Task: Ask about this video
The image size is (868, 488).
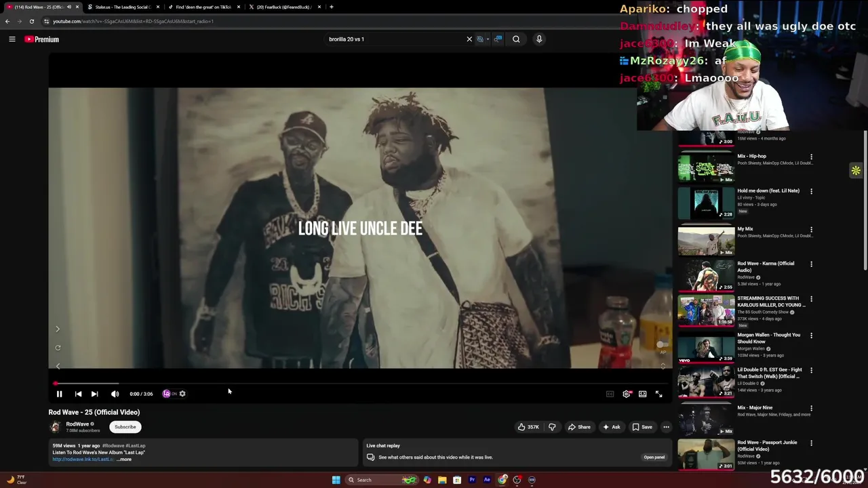Action: click(x=611, y=427)
